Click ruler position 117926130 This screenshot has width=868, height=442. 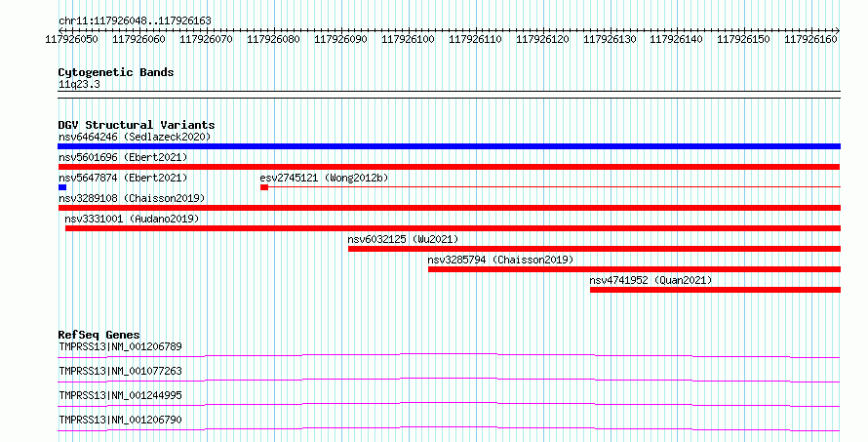610,39
